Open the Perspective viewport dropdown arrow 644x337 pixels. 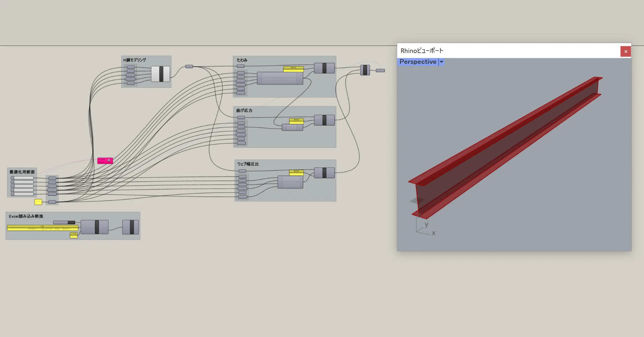441,62
